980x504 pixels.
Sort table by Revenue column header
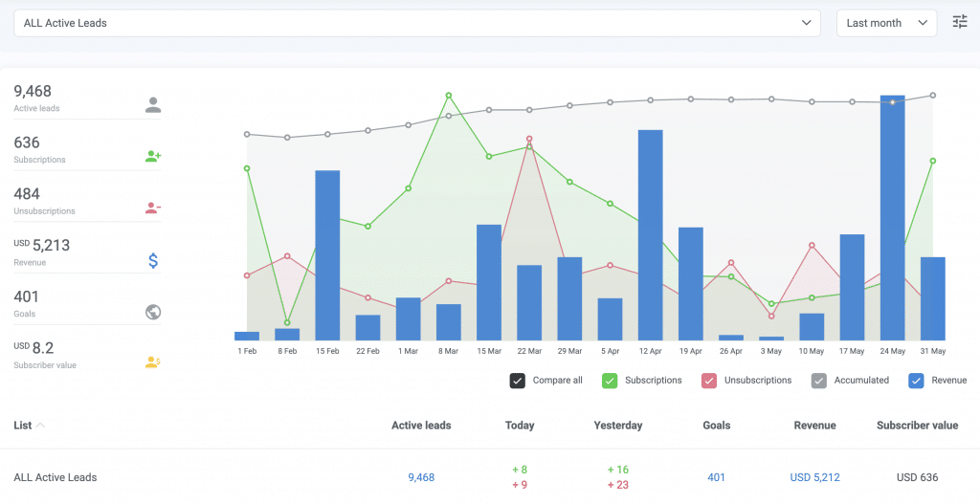[x=814, y=426]
